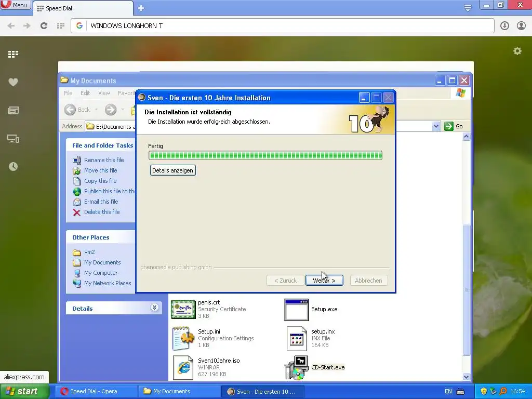Open Back history dropdown arrow
This screenshot has height=399, width=532.
click(x=96, y=110)
